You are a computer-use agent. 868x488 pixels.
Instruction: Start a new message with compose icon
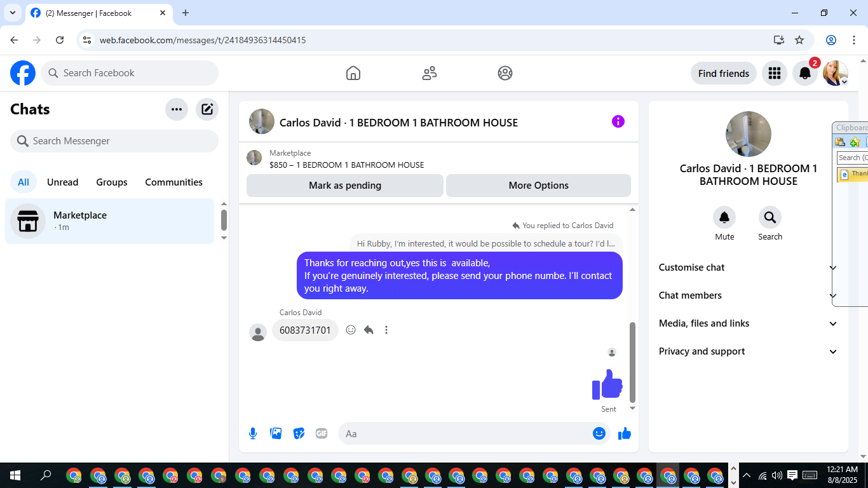(207, 109)
